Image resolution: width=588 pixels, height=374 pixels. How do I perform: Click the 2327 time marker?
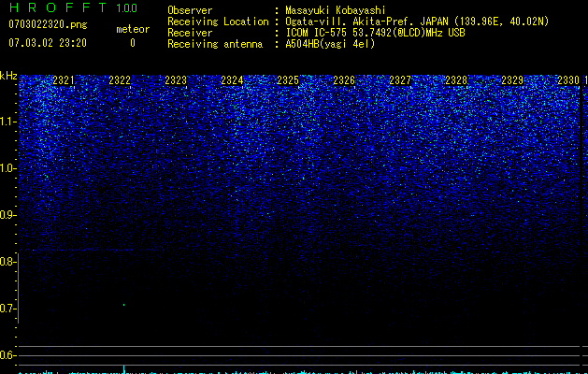[x=400, y=80]
